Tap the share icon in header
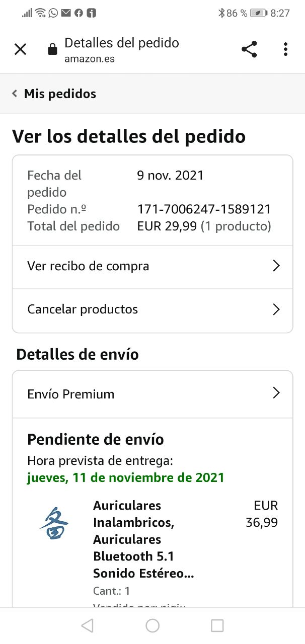The width and height of the screenshot is (305, 644). pos(249,49)
